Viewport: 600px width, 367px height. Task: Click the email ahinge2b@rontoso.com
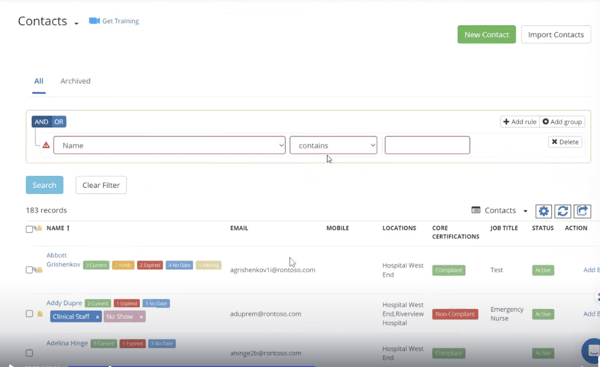266,353
